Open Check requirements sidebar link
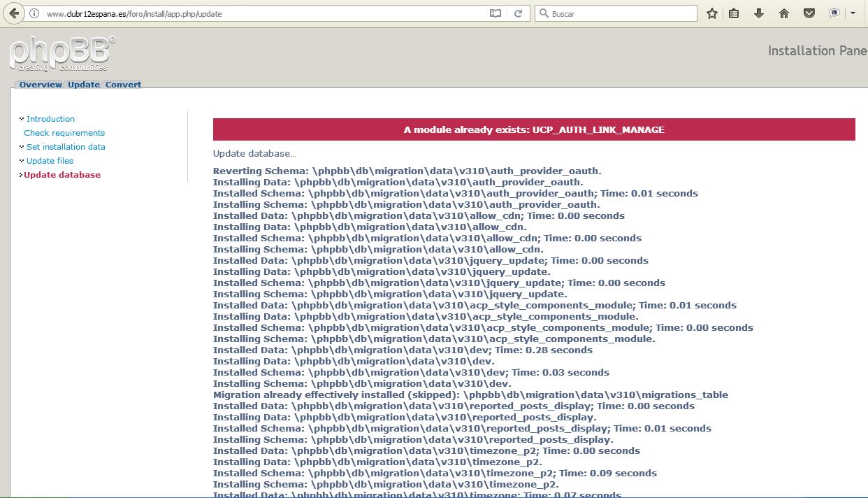Image resolution: width=868 pixels, height=498 pixels. pyautogui.click(x=64, y=133)
